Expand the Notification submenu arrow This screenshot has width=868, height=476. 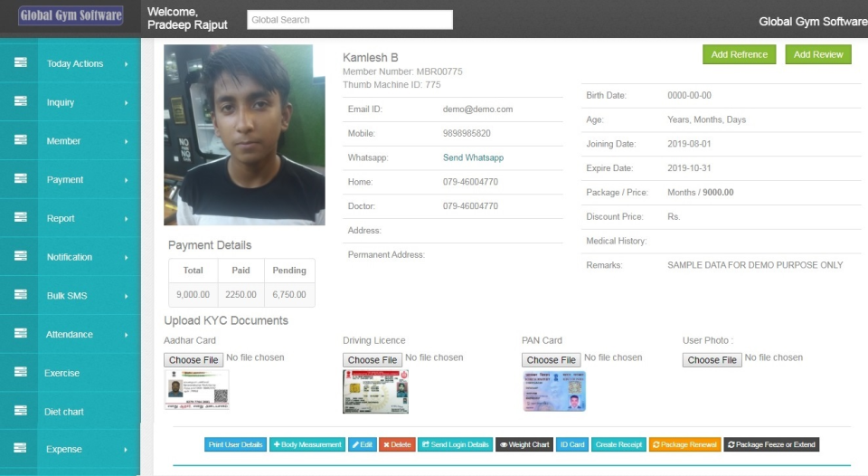(127, 258)
